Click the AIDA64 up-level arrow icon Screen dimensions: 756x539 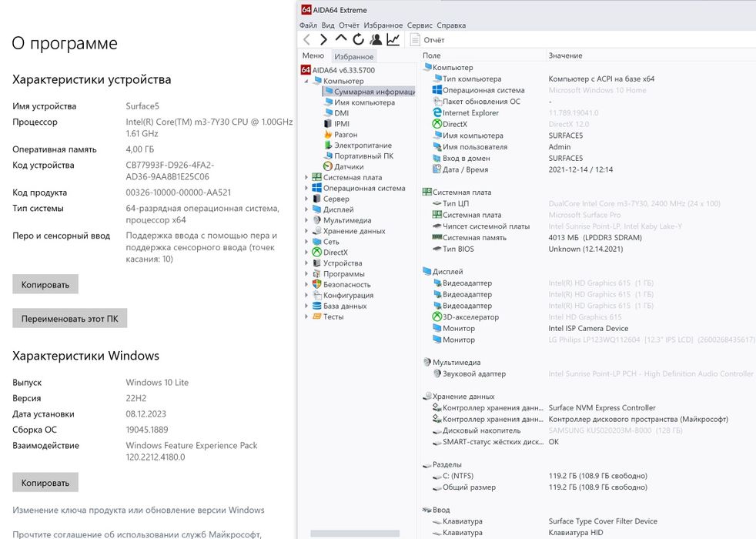[341, 38]
